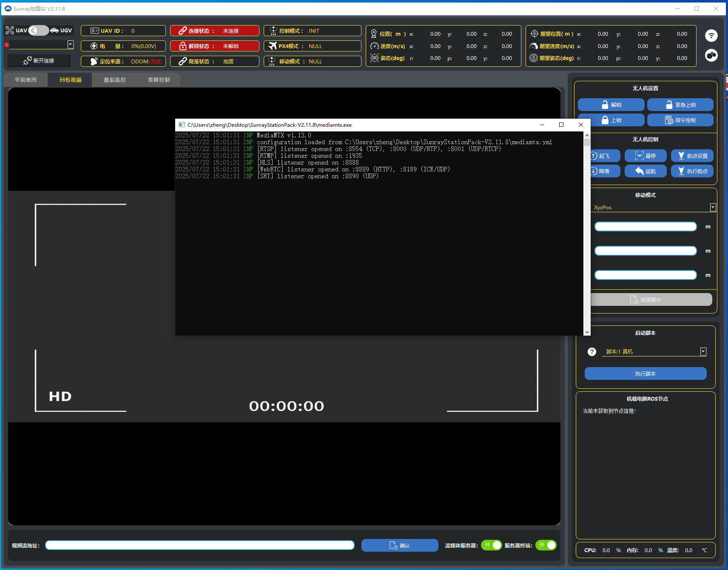Open the settings gear icon
The image size is (728, 570).
(x=711, y=55)
